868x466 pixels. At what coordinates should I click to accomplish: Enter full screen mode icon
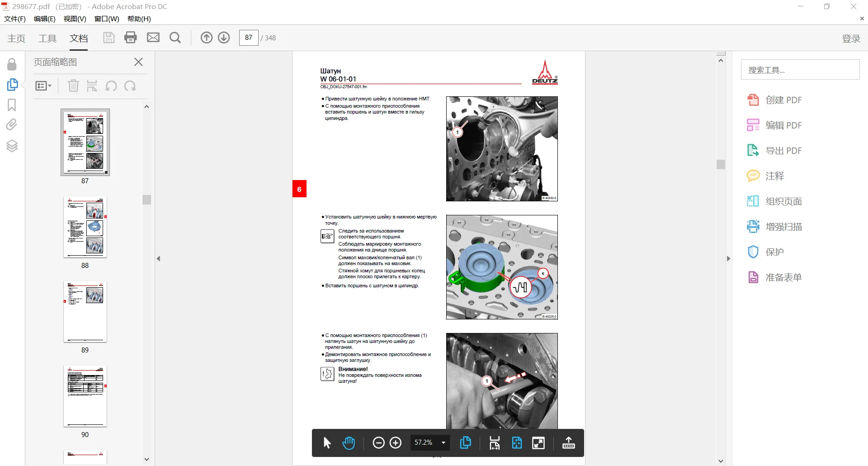point(538,443)
